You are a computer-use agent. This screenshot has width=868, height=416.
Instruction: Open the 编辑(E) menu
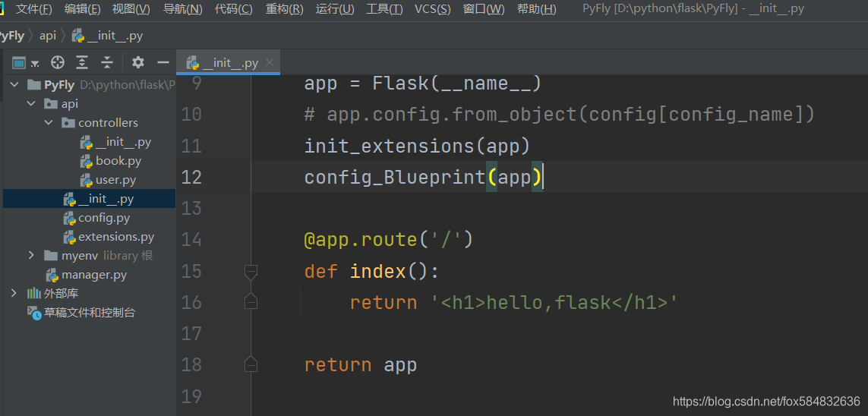click(83, 9)
